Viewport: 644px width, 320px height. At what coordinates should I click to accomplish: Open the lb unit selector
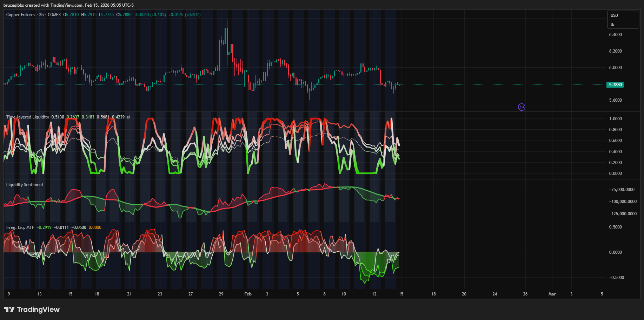612,25
